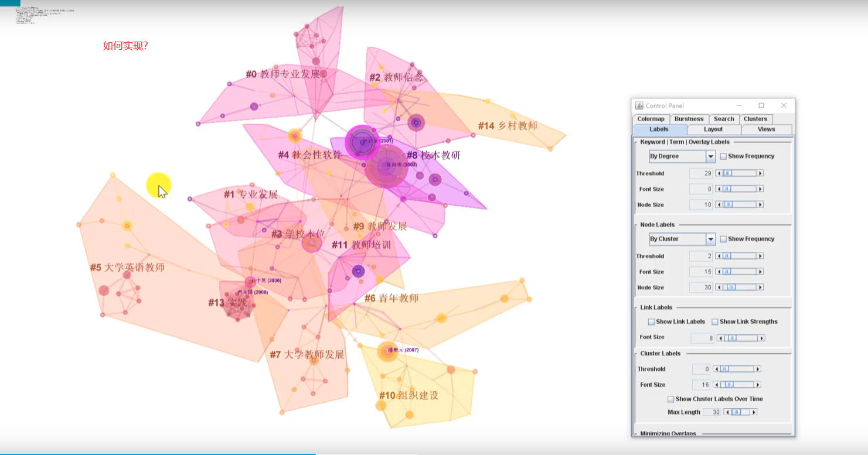Decrease Node Labels Font Size with left arrow
The width and height of the screenshot is (868, 455).
click(x=719, y=272)
